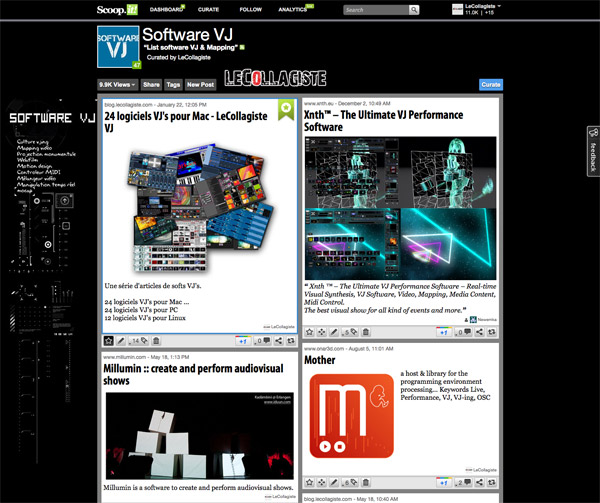Click '12 logiciels VJ's pour Linux' text
The width and height of the screenshot is (600, 503).
145,318
